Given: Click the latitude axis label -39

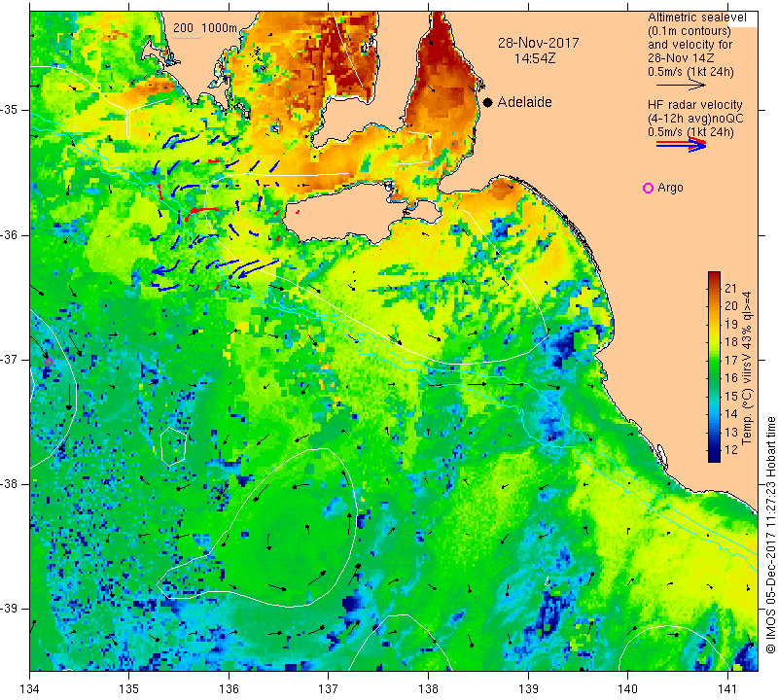Looking at the screenshot, I should (x=9, y=609).
